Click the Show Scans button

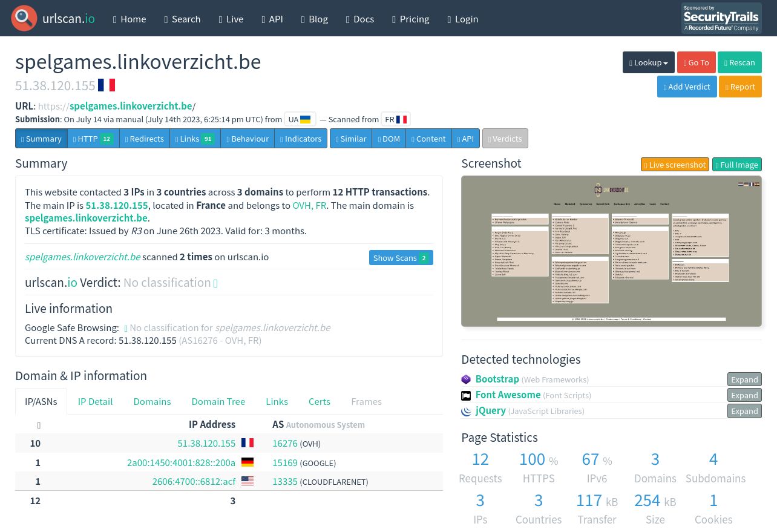pos(401,257)
